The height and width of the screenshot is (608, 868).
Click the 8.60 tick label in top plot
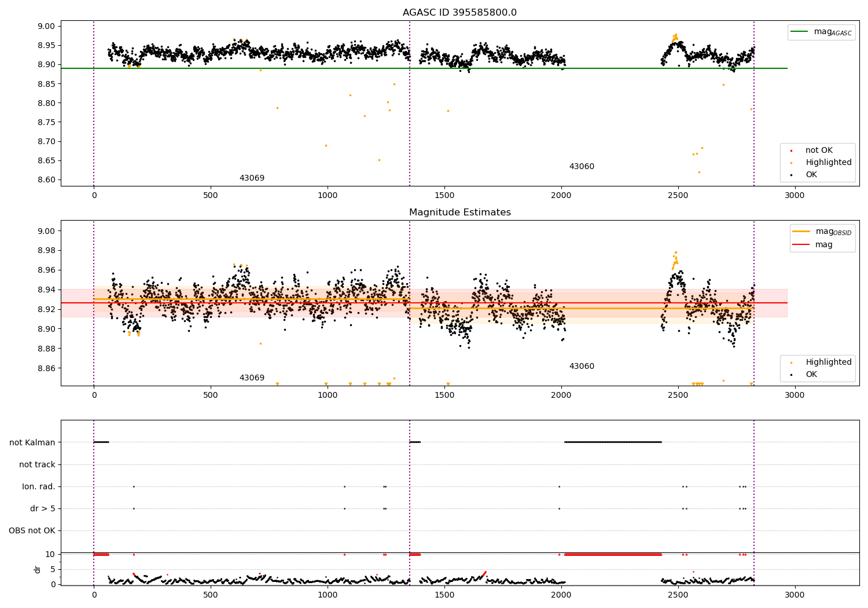tap(46, 180)
